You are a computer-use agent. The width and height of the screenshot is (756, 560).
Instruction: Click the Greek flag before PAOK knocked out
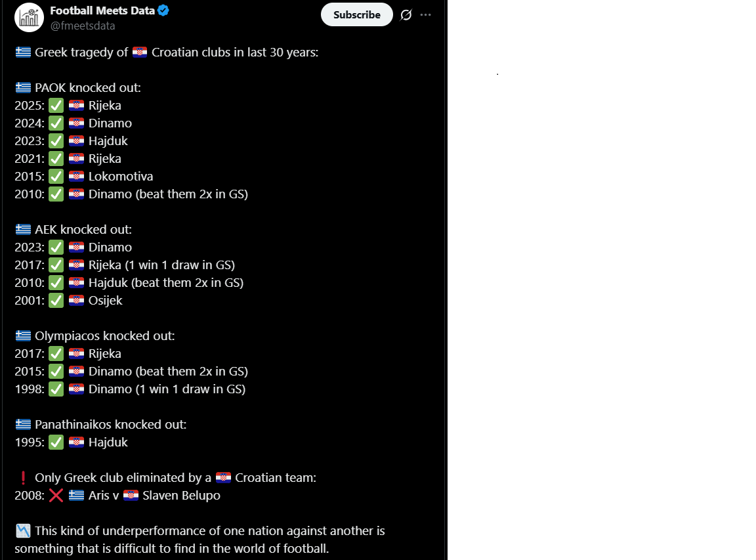click(23, 88)
